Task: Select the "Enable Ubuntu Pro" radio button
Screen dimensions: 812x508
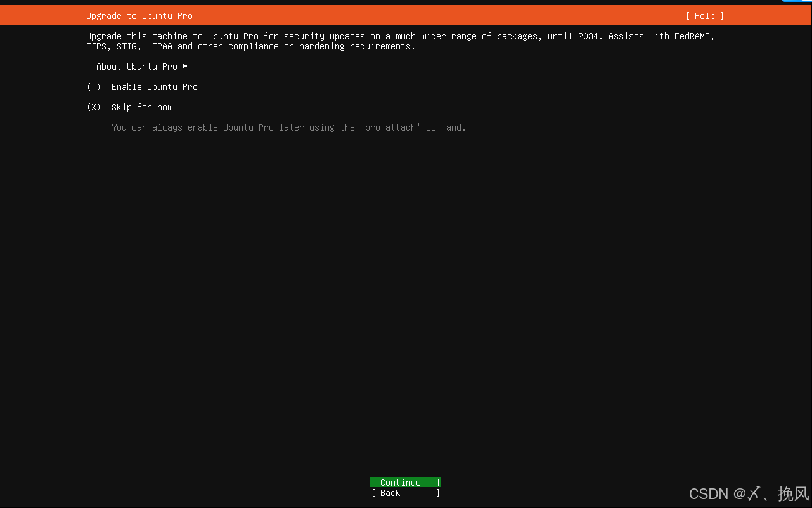Action: point(93,87)
